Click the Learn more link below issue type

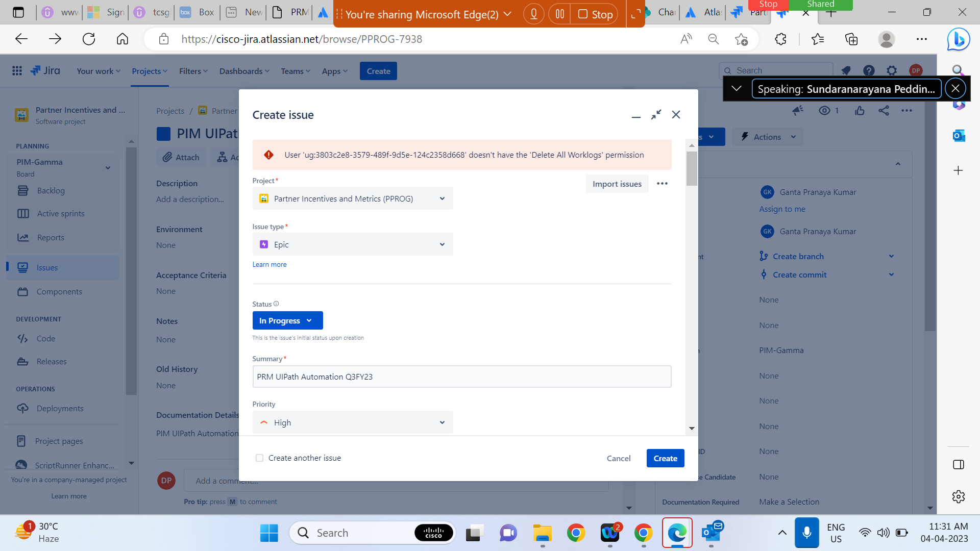click(x=269, y=264)
